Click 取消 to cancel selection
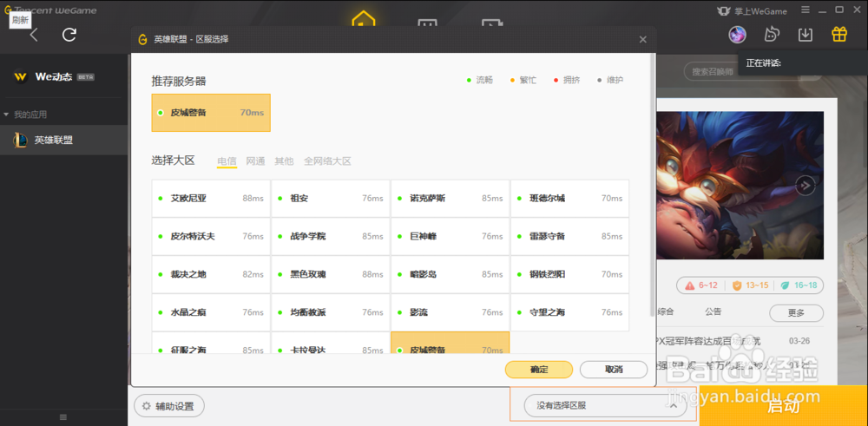 click(x=614, y=370)
